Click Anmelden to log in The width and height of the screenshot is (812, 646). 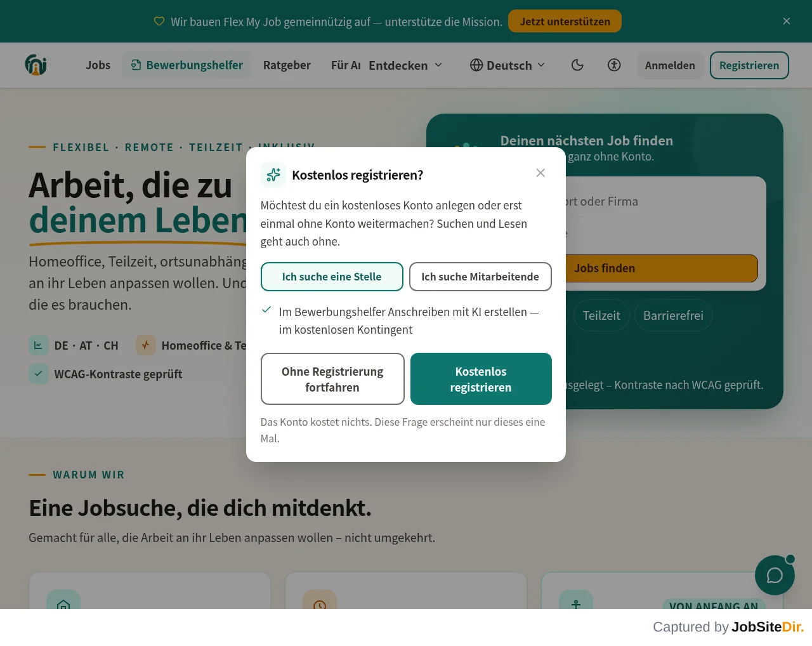pyautogui.click(x=670, y=65)
